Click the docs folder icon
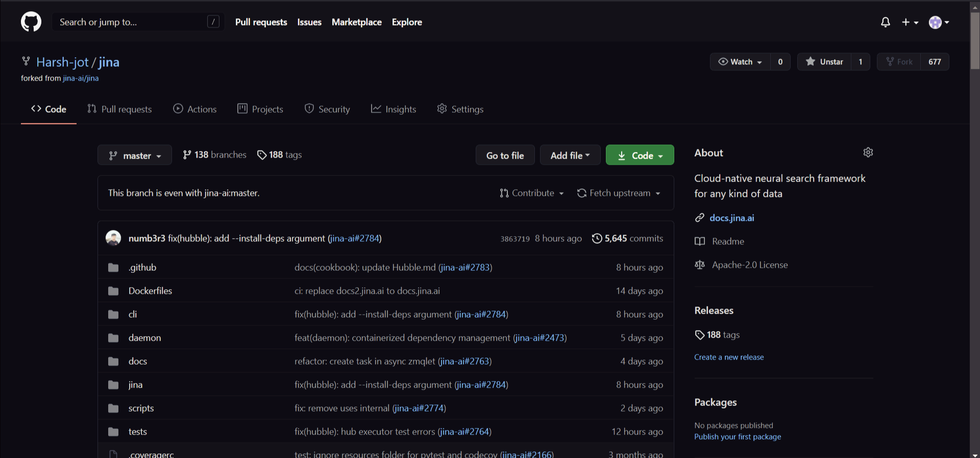This screenshot has width=980, height=458. click(x=113, y=361)
